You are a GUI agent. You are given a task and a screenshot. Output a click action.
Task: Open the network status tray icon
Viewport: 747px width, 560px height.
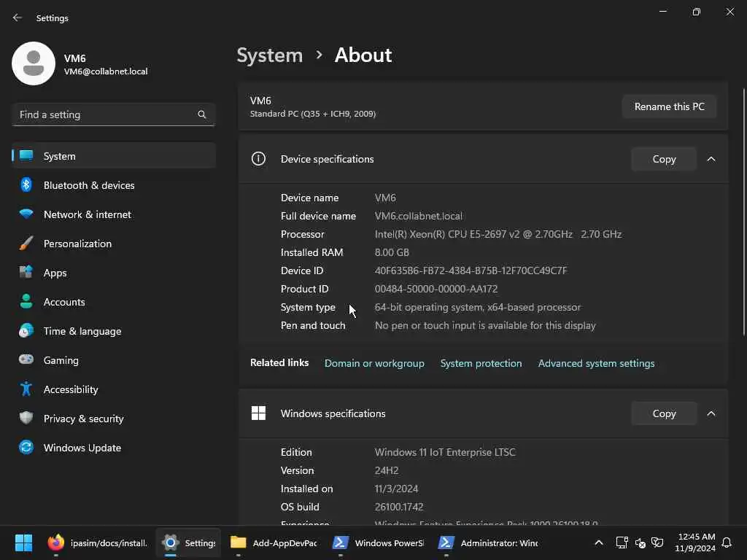pyautogui.click(x=622, y=542)
